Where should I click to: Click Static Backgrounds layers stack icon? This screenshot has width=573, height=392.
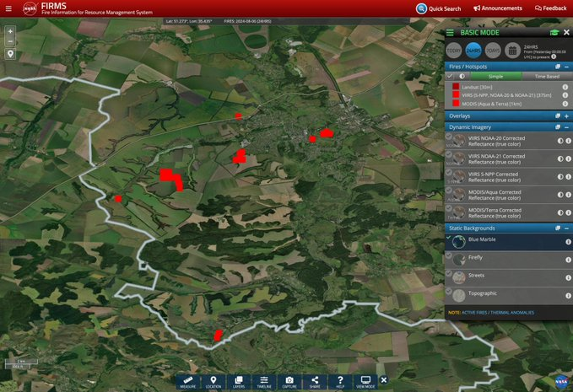point(558,228)
